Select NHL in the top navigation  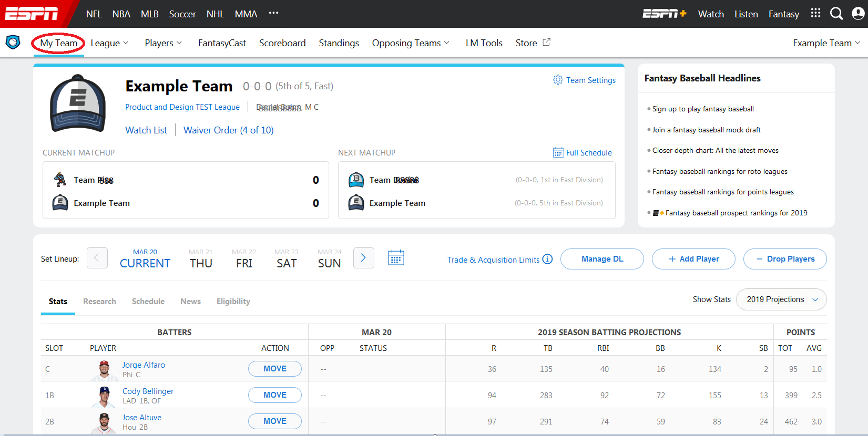pos(216,14)
